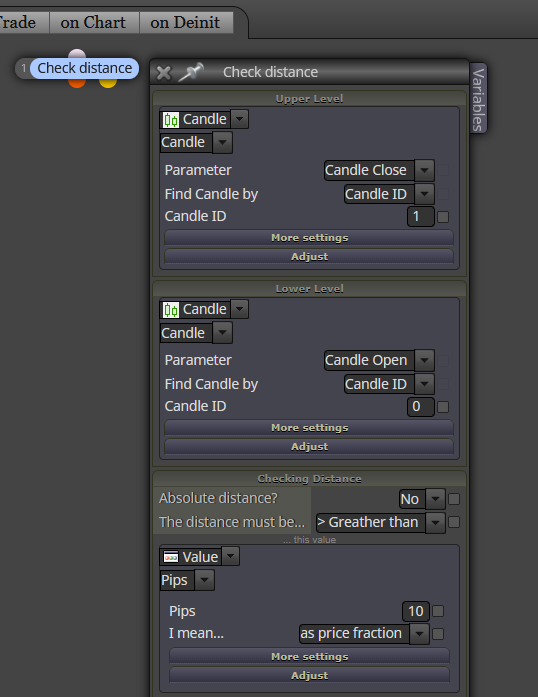
Task: Open Lower Level Candle subtype dropdown
Action: [222, 332]
